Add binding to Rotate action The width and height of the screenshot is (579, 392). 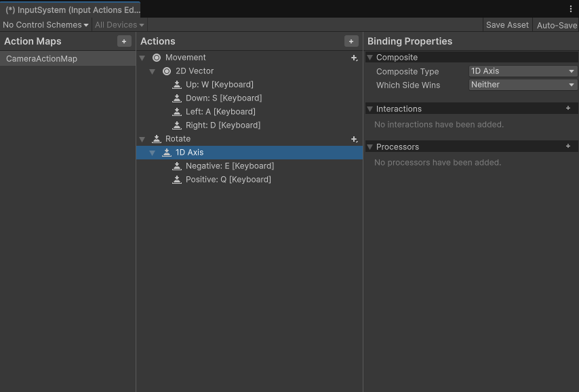(354, 139)
